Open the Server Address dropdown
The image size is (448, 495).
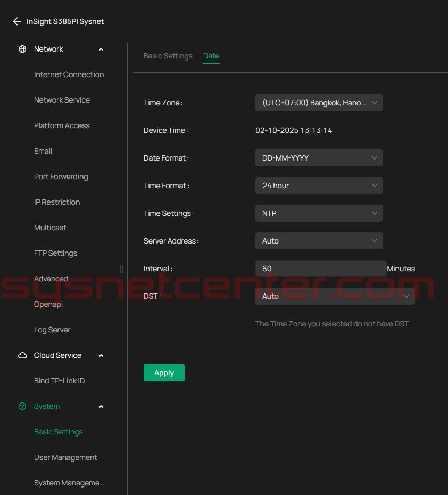[x=319, y=241]
